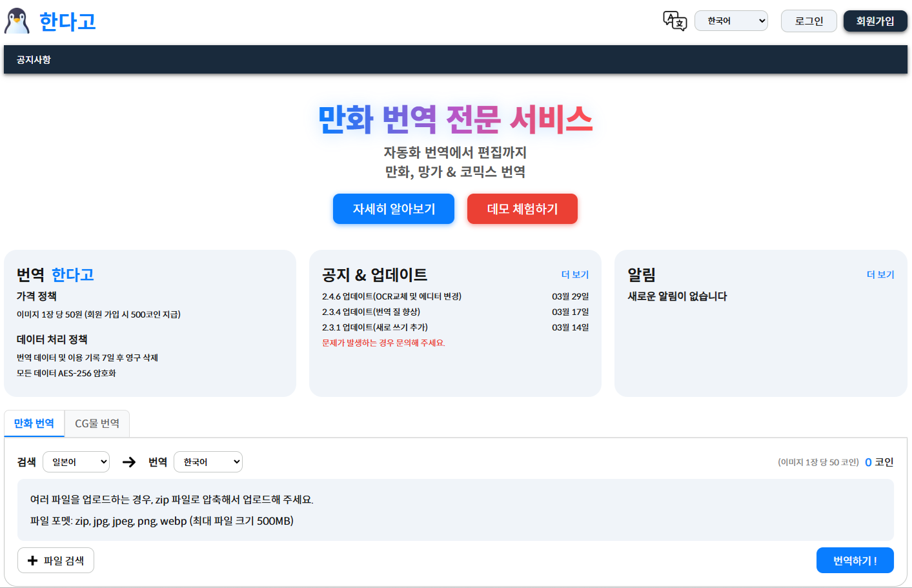
Task: Start the demo with 데모 체험하기
Action: tap(522, 209)
